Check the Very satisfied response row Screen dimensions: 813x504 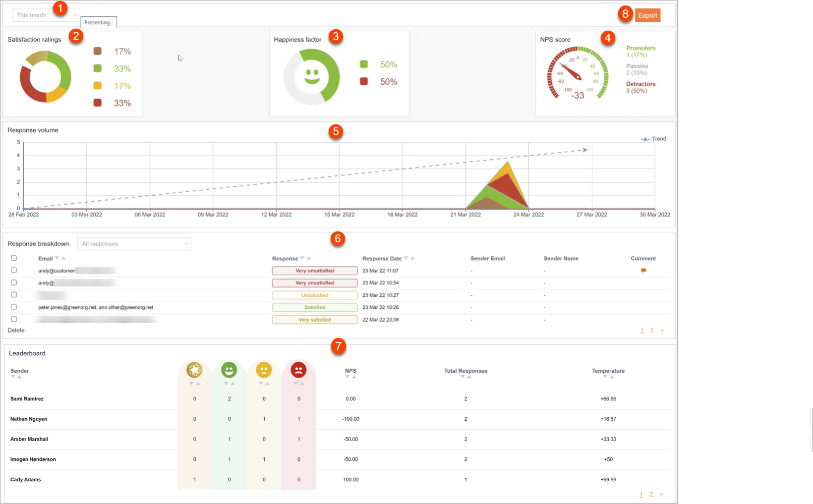[x=14, y=319]
